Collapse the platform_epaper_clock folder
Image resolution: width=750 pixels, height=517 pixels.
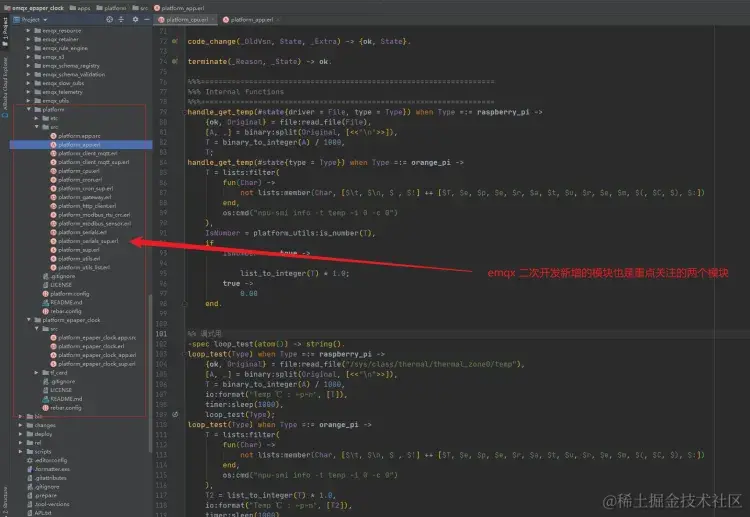pyautogui.click(x=29, y=320)
